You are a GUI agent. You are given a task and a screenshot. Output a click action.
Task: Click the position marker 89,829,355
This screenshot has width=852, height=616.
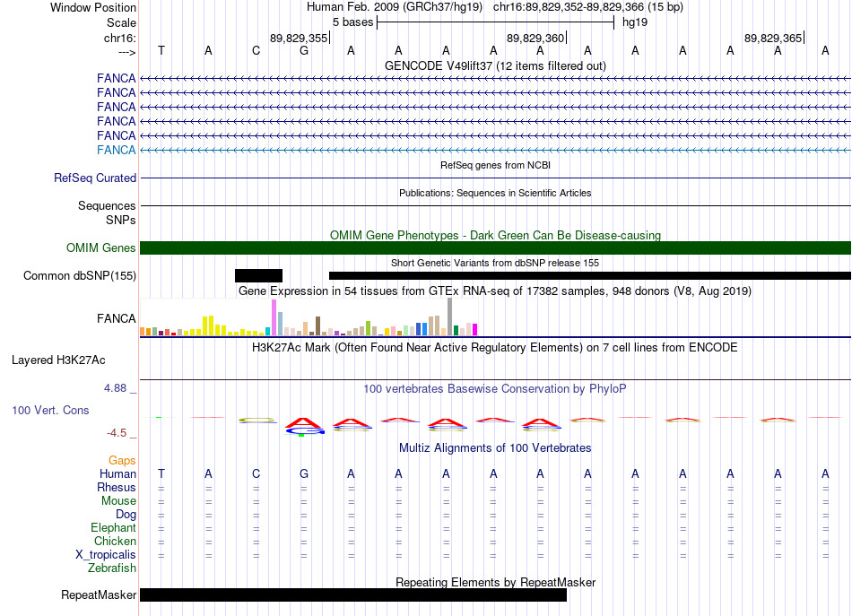tap(299, 38)
